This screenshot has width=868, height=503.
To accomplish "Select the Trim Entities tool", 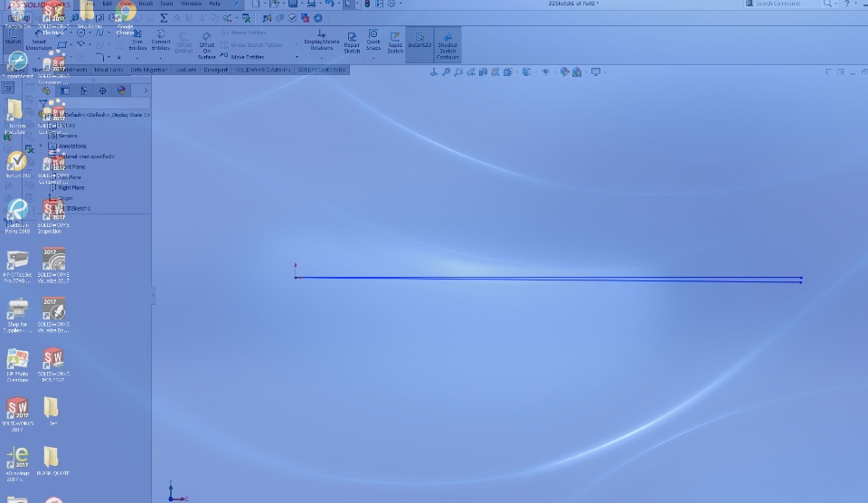I will point(137,40).
